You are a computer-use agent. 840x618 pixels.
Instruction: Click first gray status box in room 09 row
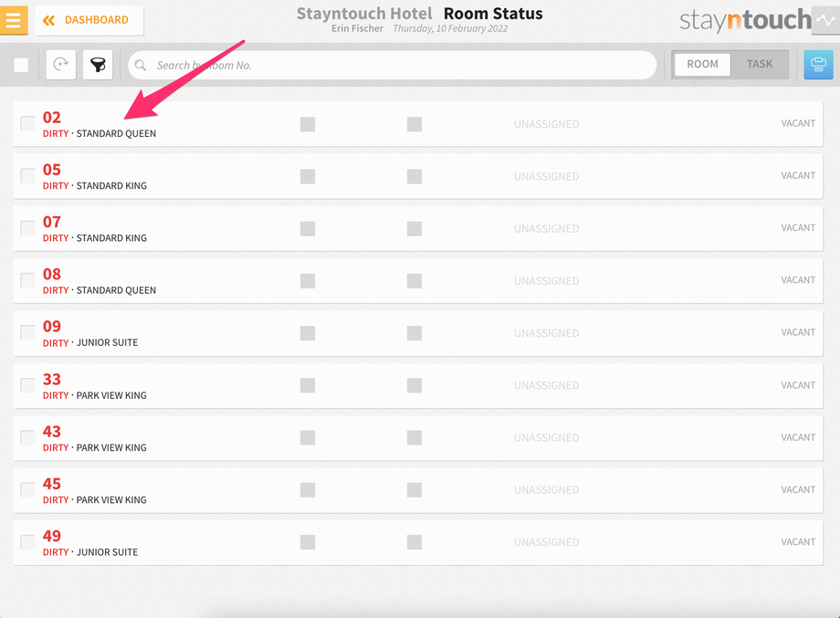308,333
